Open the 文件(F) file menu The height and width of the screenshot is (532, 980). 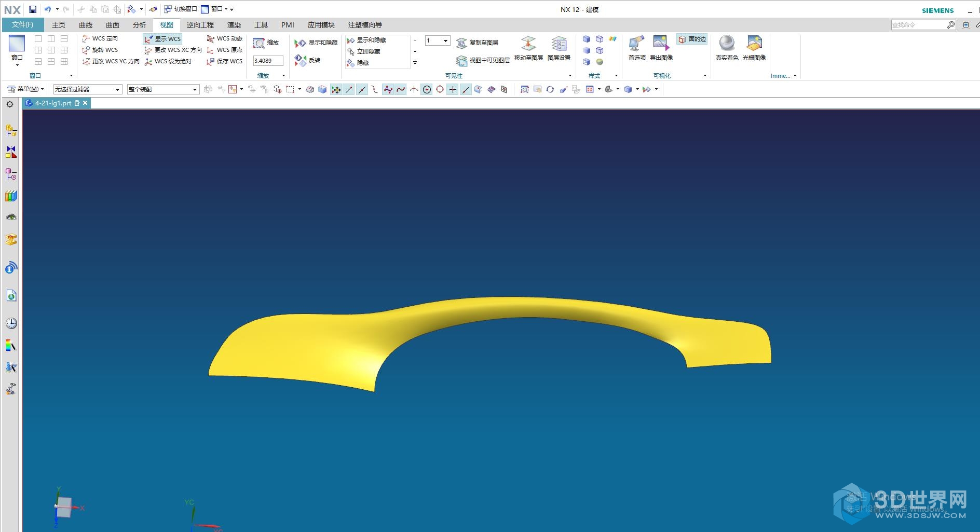click(22, 25)
